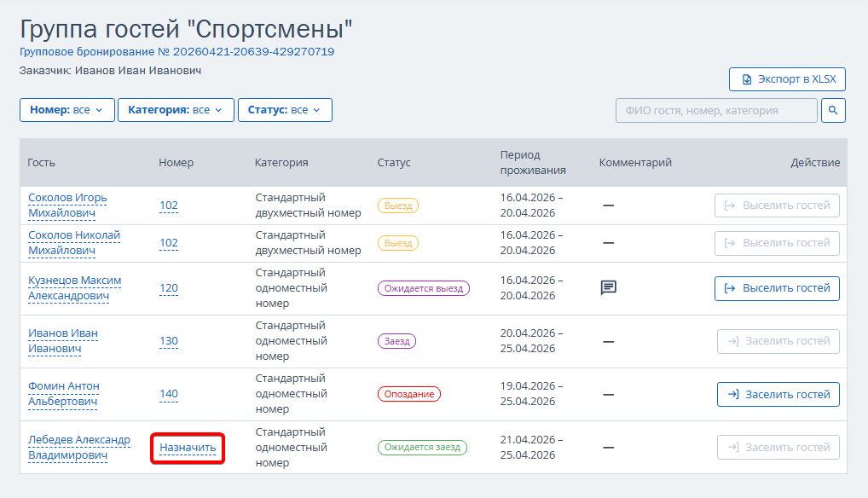
Task: Focus the ФИО гостя search field
Action: 716,110
